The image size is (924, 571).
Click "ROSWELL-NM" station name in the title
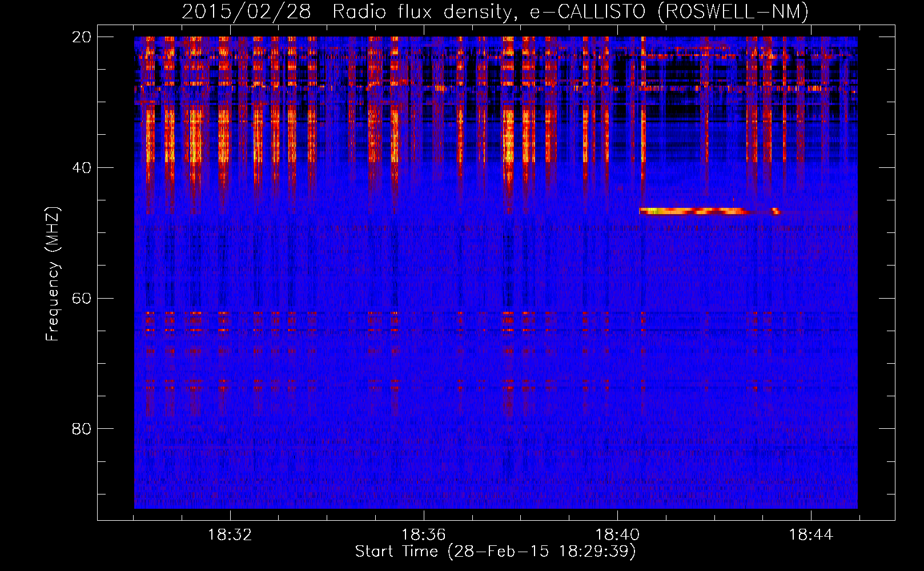click(x=733, y=12)
